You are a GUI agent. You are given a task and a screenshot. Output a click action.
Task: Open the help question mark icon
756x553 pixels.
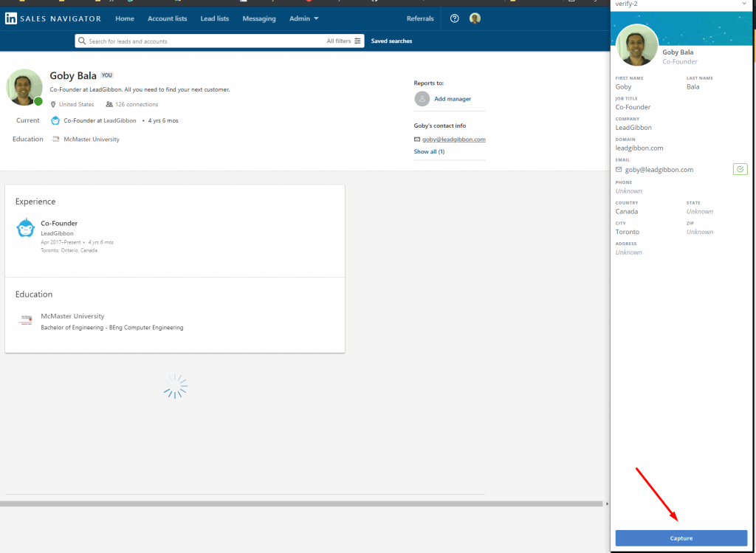tap(455, 18)
